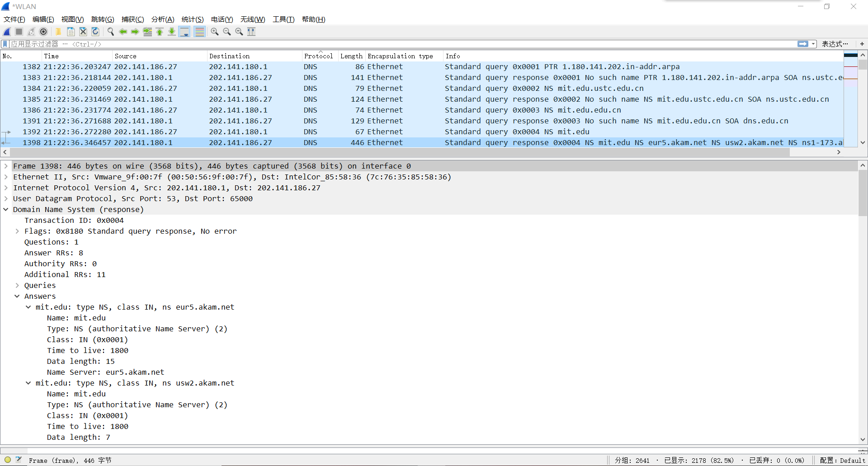The height and width of the screenshot is (466, 868).
Task: Click the expert information status circle
Action: coord(8,460)
